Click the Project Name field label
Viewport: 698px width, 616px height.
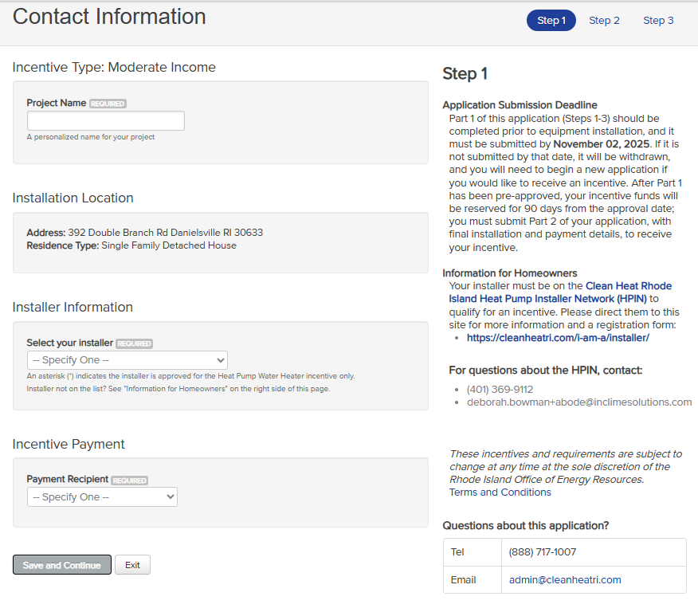[x=57, y=103]
